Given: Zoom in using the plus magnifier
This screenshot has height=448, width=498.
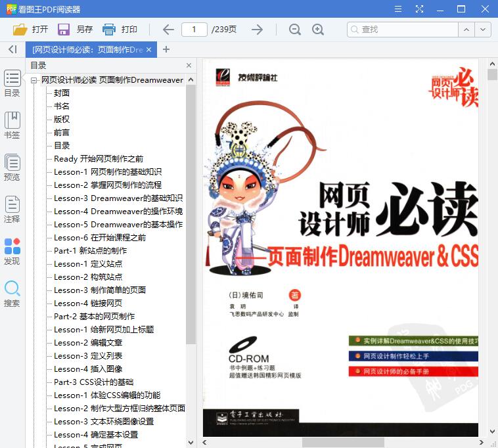Looking at the screenshot, I should [x=317, y=30].
